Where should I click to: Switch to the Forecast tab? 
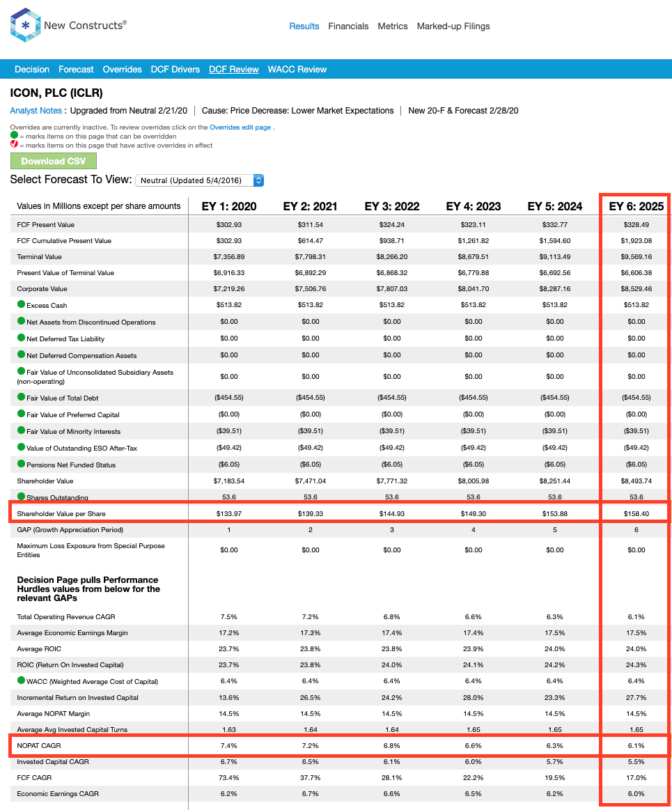pyautogui.click(x=76, y=69)
